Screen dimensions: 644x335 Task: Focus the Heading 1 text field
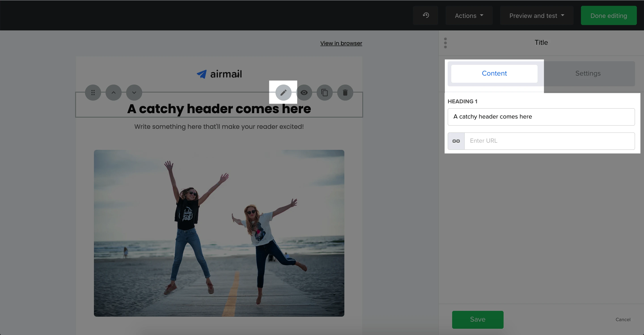[x=541, y=117]
